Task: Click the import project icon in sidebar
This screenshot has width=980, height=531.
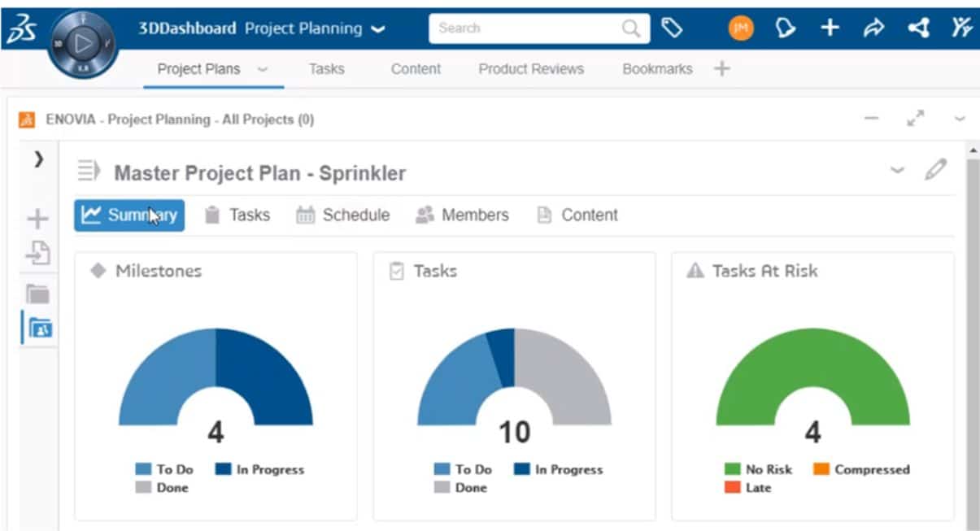Action: [37, 254]
